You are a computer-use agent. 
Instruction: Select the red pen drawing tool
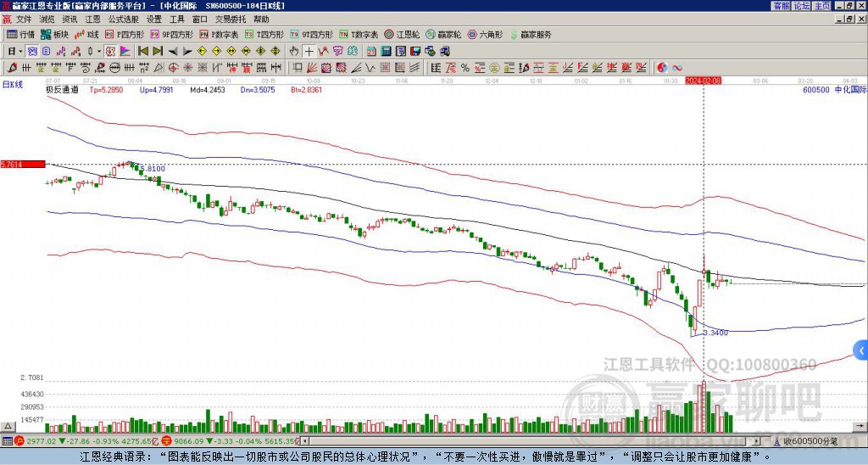[11, 68]
